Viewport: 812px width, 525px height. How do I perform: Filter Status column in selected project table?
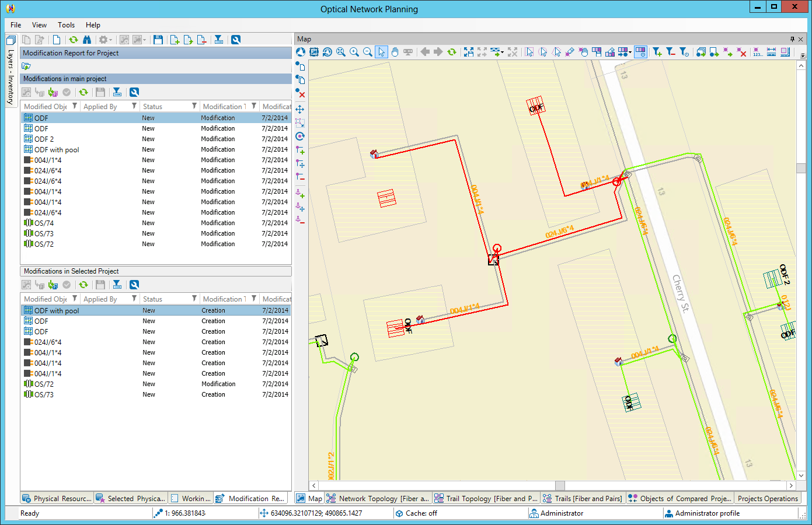194,299
